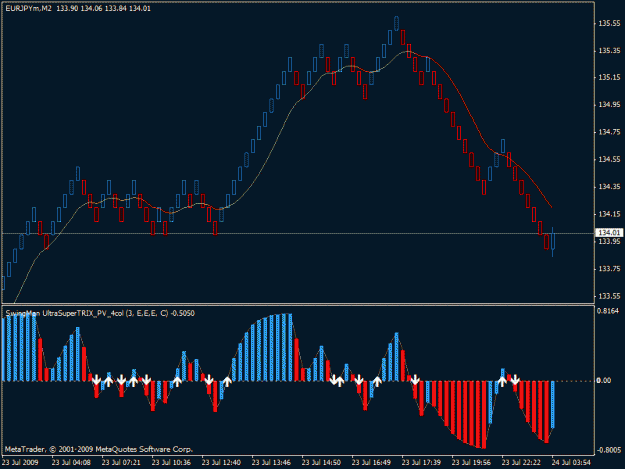This screenshot has width=625, height=469.
Task: Click the 134.55 price axis label
Action: tap(609, 159)
